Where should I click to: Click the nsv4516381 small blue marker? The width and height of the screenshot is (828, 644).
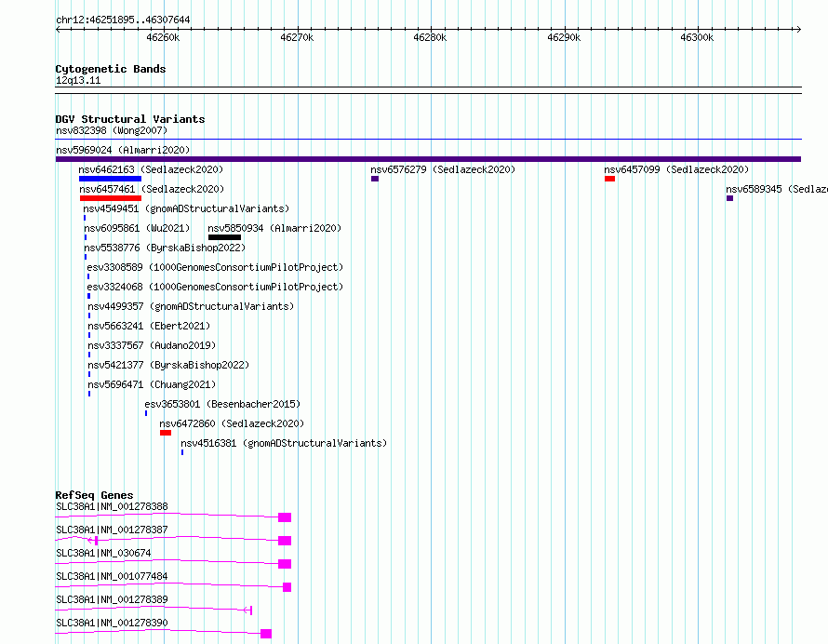pyautogui.click(x=182, y=452)
